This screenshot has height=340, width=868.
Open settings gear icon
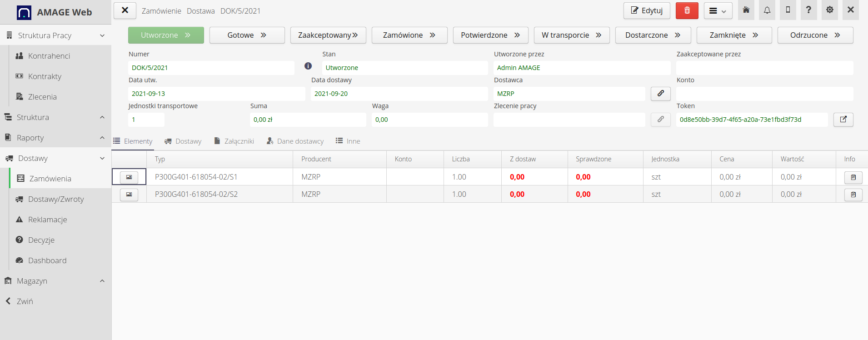coord(830,10)
